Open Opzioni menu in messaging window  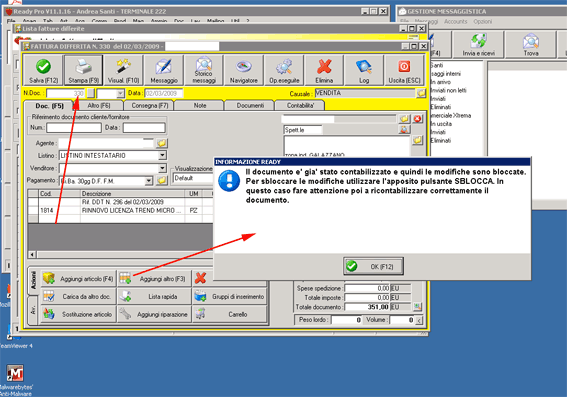pos(482,22)
